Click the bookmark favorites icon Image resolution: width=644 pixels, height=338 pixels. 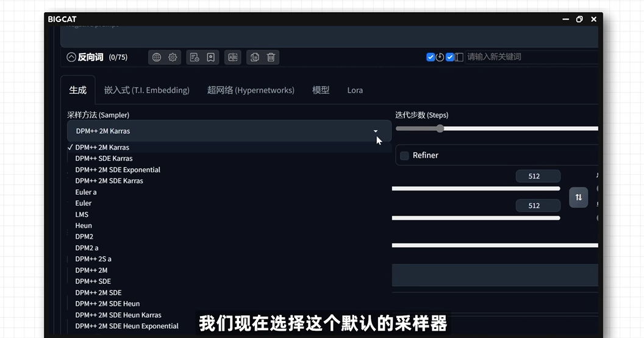[x=210, y=57]
